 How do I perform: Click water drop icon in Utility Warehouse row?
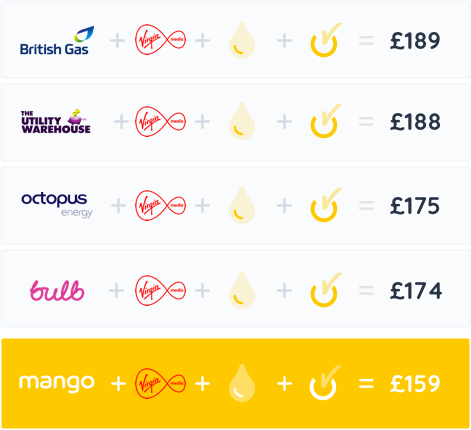click(x=242, y=121)
